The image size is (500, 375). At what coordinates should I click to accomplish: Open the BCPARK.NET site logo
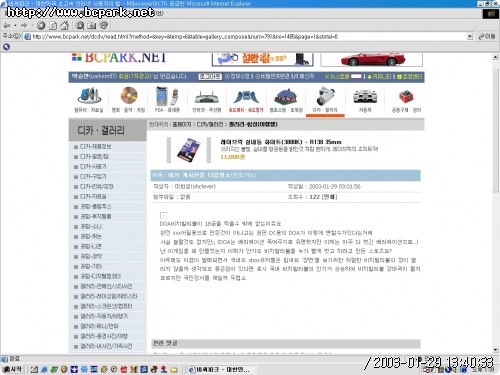tap(119, 58)
